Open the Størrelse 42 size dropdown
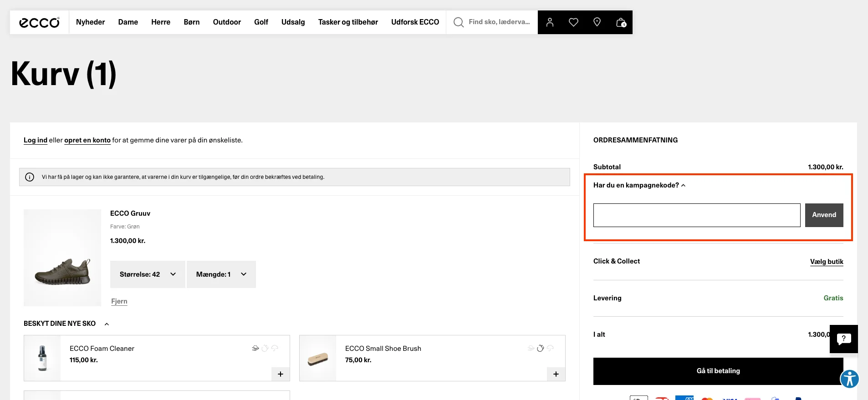 148,274
